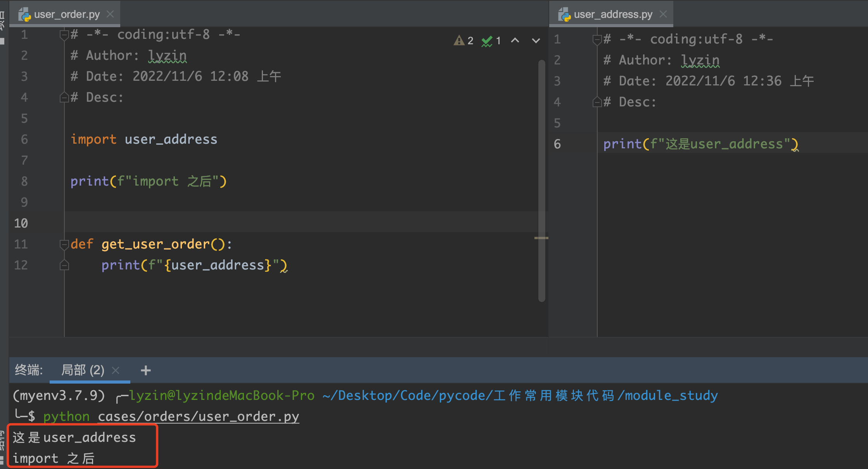Open the warnings indicator showing 2 warnings
Image resolution: width=868 pixels, height=469 pixels.
463,40
